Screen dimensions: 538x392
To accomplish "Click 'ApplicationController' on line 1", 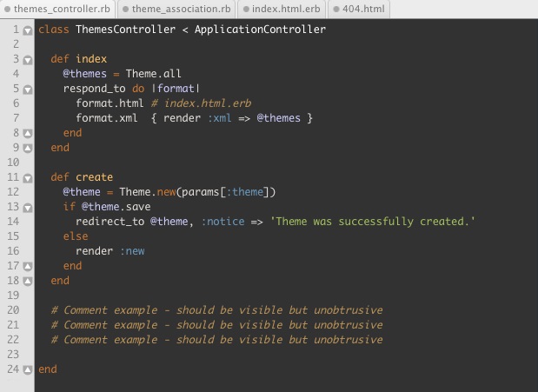I will 260,30.
